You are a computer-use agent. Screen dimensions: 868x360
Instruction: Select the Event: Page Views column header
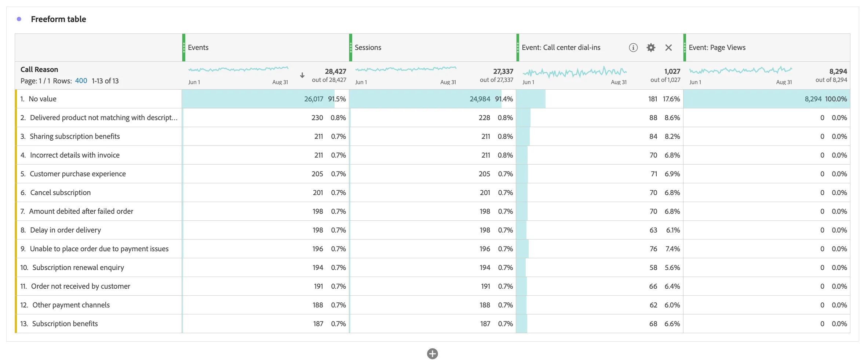pyautogui.click(x=767, y=47)
